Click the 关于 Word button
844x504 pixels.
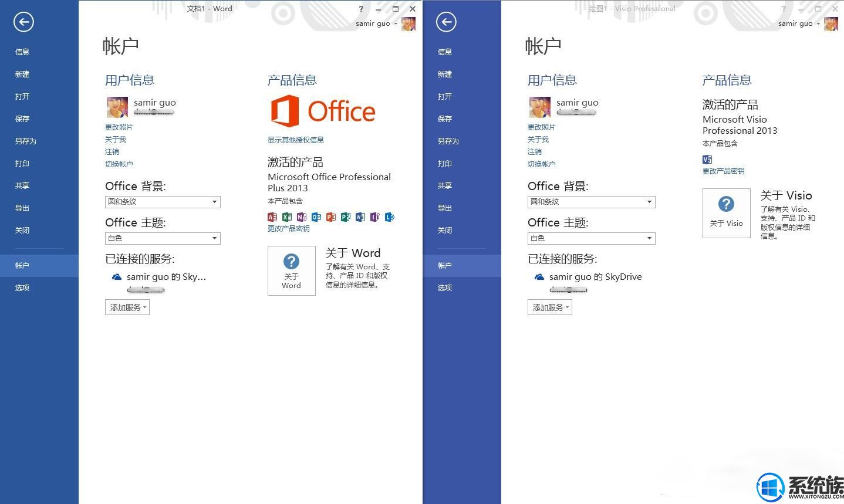coord(292,270)
